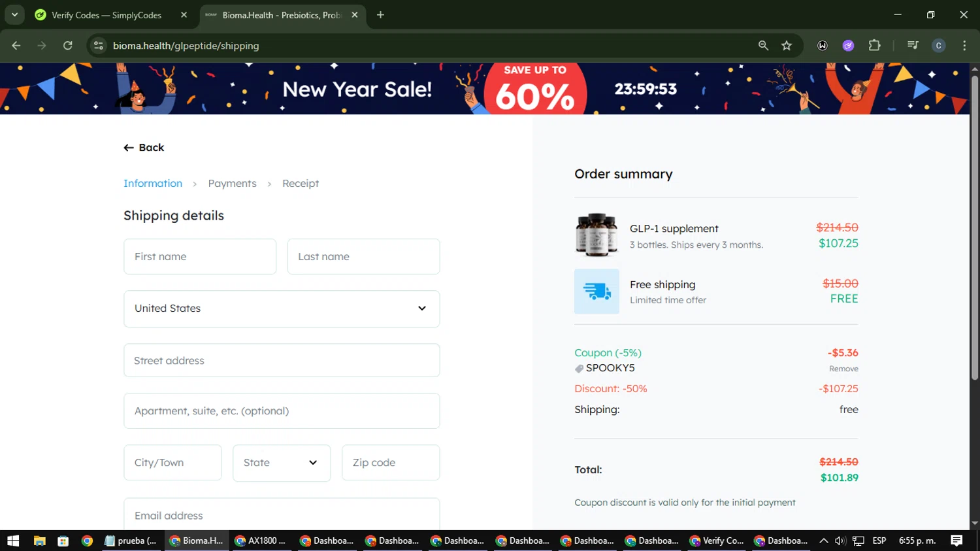Open the notification center icon
Screen dimensions: 980x551
(956, 541)
